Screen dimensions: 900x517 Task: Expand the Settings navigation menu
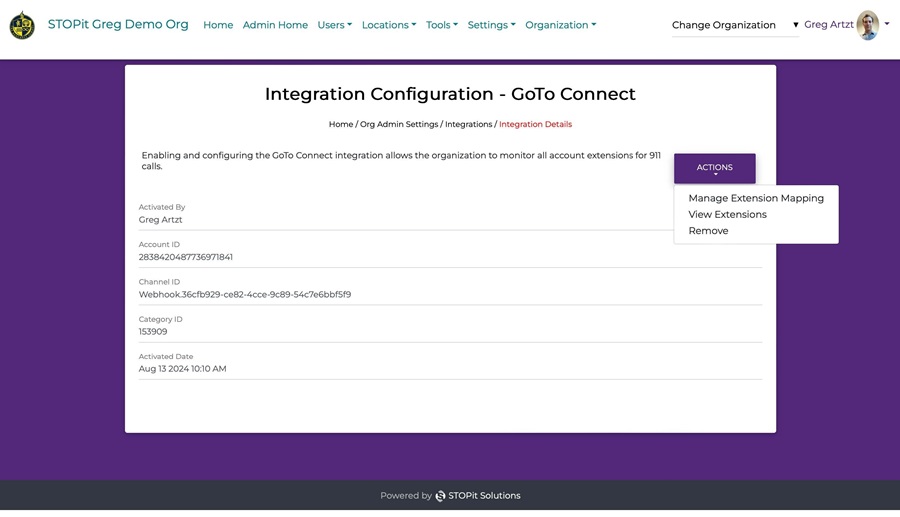(x=491, y=25)
